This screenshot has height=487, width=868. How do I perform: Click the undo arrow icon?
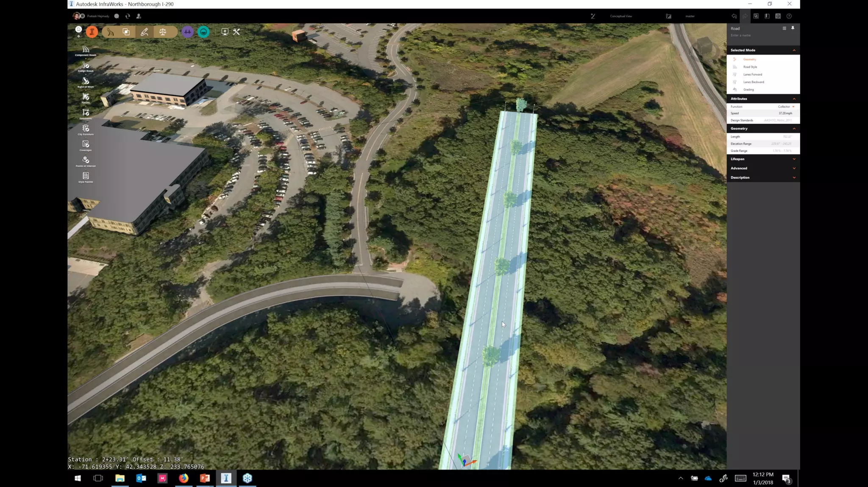click(x=734, y=16)
